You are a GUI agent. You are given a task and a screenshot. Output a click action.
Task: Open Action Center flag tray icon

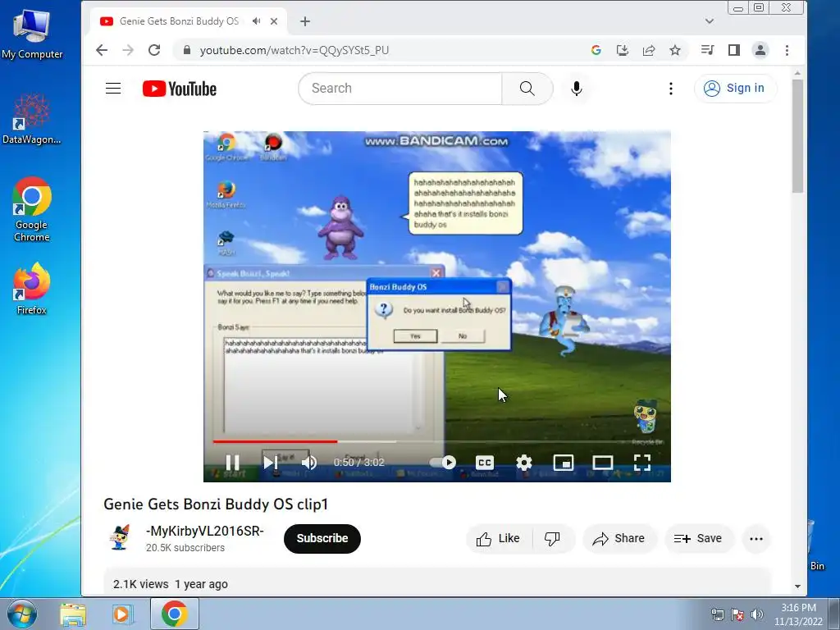737,614
